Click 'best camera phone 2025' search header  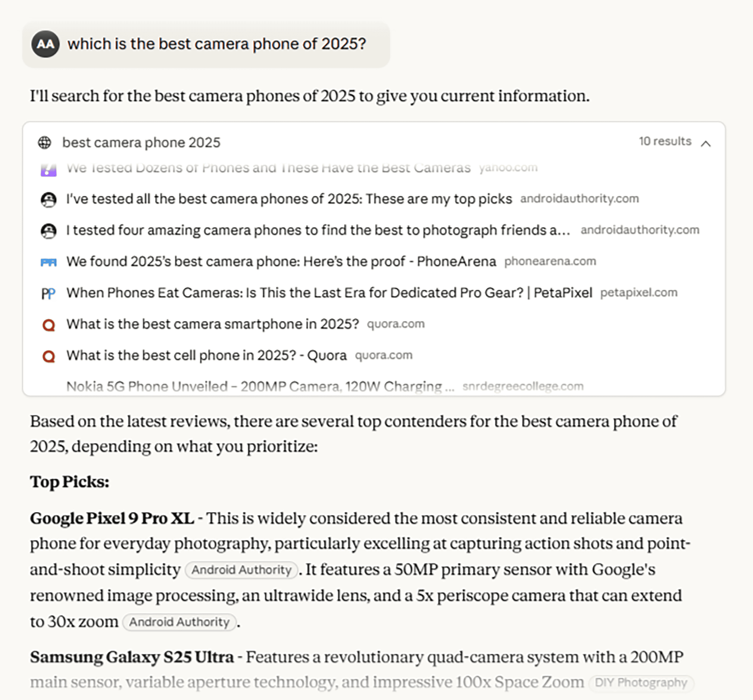[141, 143]
